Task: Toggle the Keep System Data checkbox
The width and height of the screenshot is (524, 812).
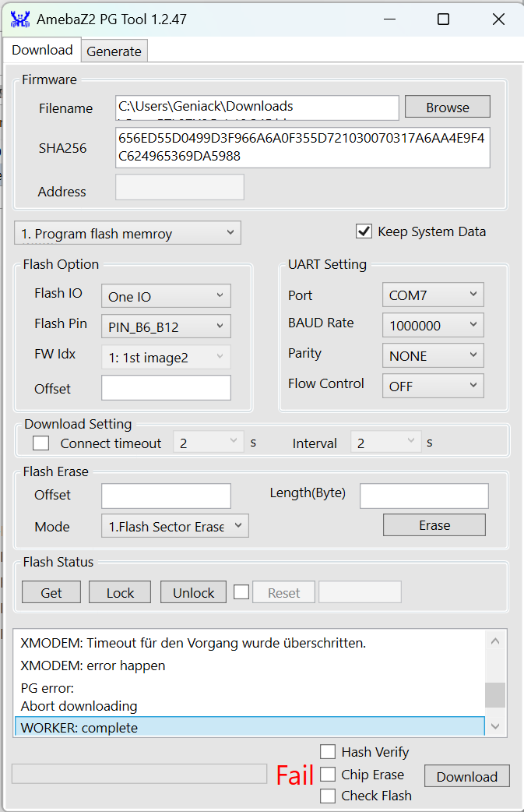Action: [364, 231]
